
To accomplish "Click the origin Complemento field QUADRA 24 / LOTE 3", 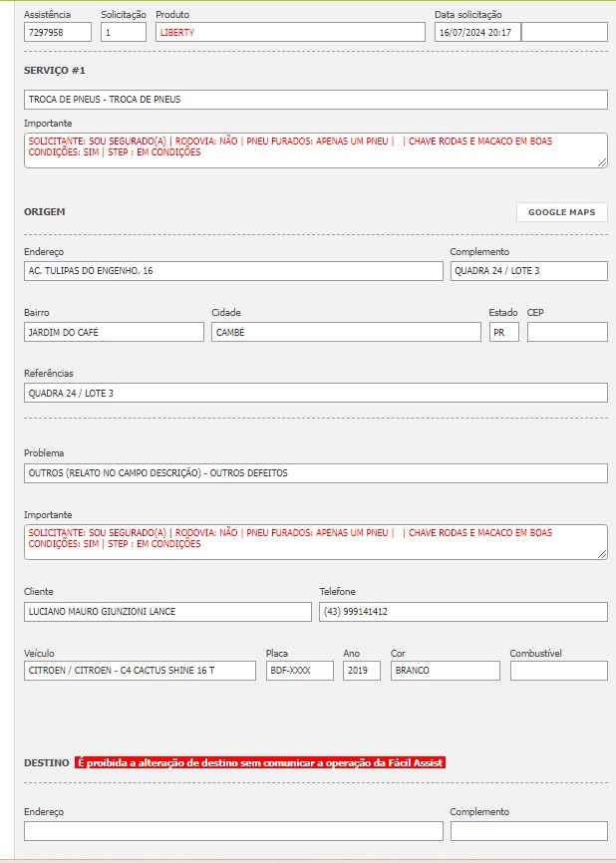I will (x=529, y=271).
